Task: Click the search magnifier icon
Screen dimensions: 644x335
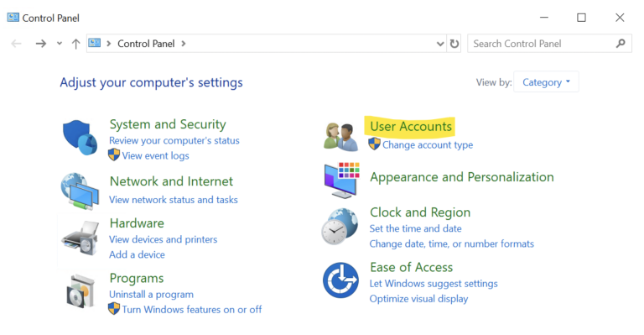Action: click(x=621, y=43)
